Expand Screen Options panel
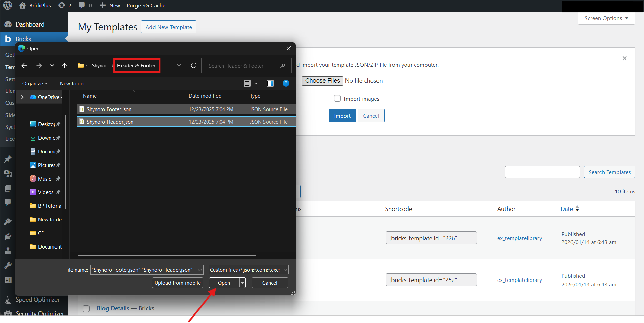This screenshot has width=644, height=323. click(x=606, y=18)
